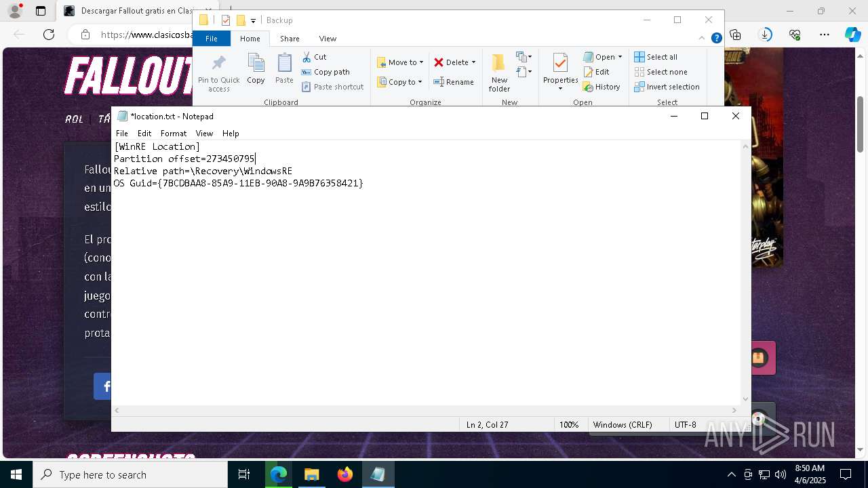Click the Facebook share button on webpage
Screen dimensions: 868x488
coord(103,386)
